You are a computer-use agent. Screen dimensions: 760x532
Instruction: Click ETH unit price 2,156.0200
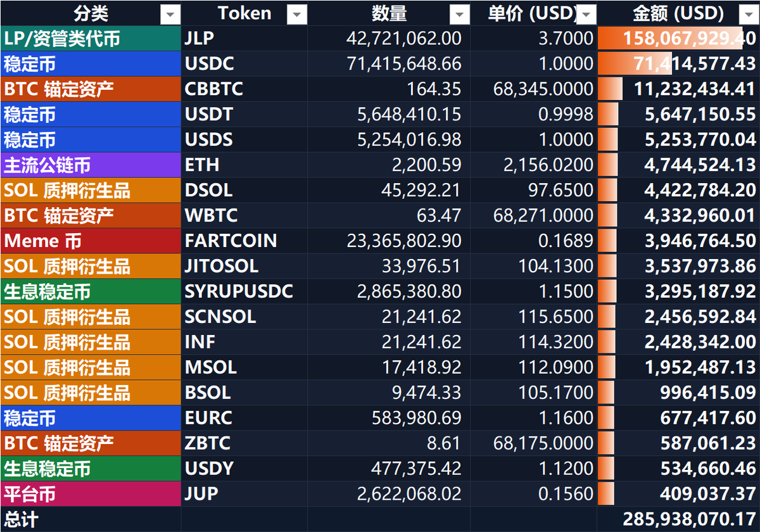[x=534, y=165]
